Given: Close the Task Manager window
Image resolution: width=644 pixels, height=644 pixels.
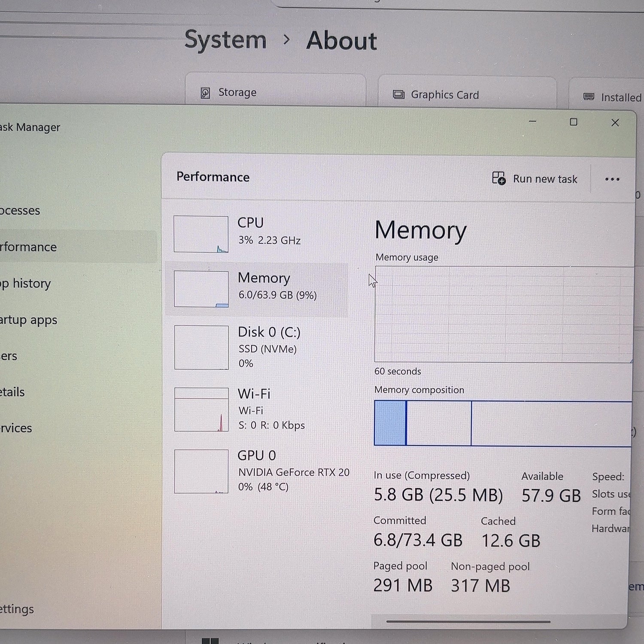Looking at the screenshot, I should click(615, 123).
